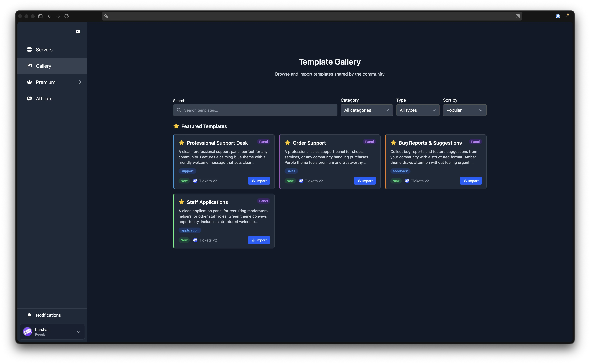Open the Sort by Popular dropdown
This screenshot has height=364, width=590.
464,110
